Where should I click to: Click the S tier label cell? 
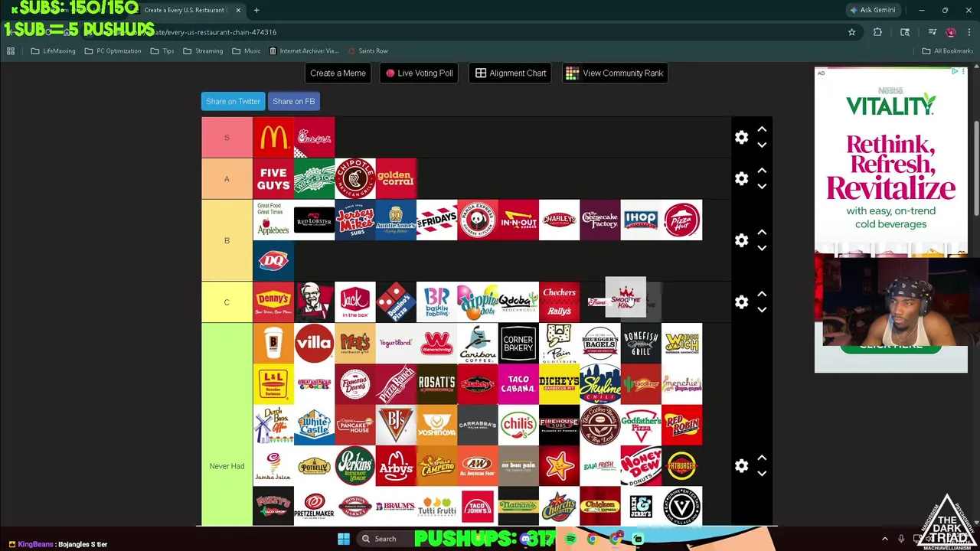coord(227,138)
